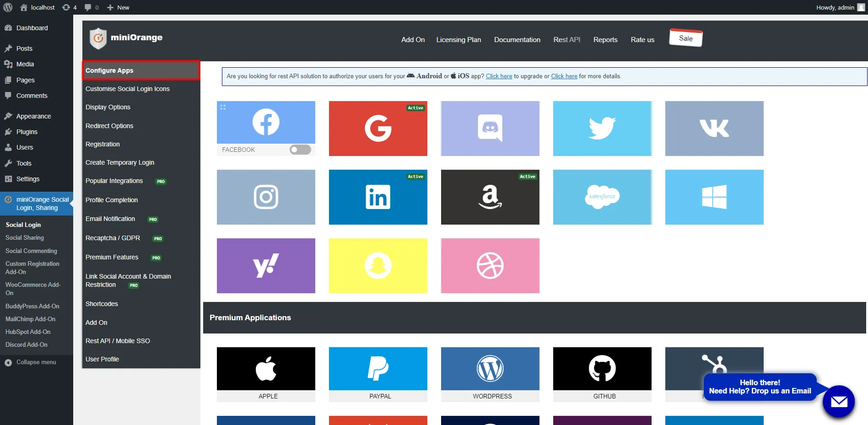Click the email help chat bubble
The width and height of the screenshot is (868, 425).
pyautogui.click(x=838, y=402)
